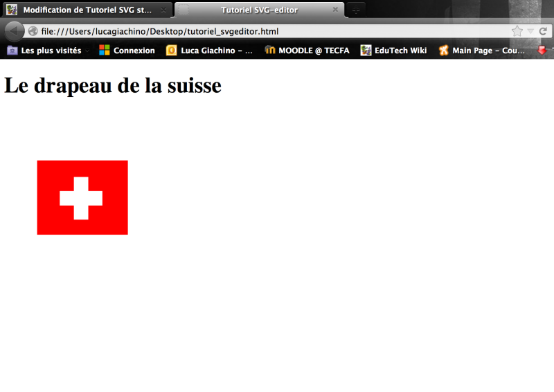Viewport: 554px width, 392px height.
Task: Open the URL history dropdown arrow
Action: pyautogui.click(x=530, y=31)
